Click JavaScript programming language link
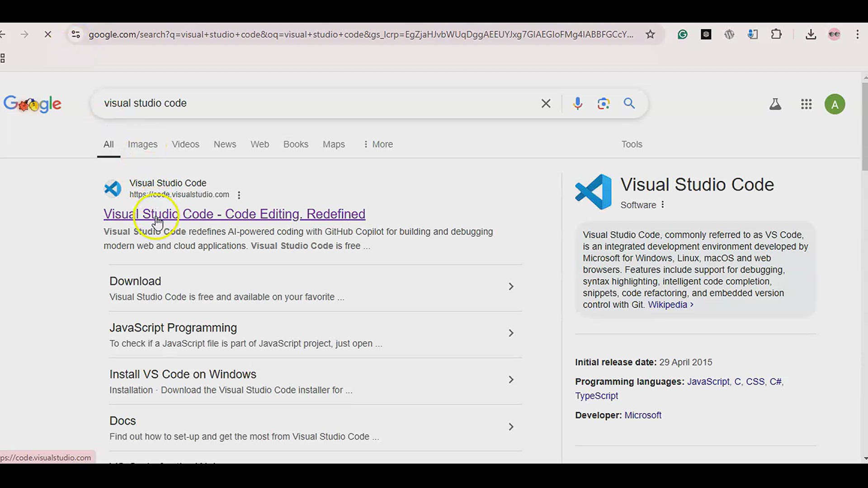Image resolution: width=868 pixels, height=488 pixels. [708, 381]
